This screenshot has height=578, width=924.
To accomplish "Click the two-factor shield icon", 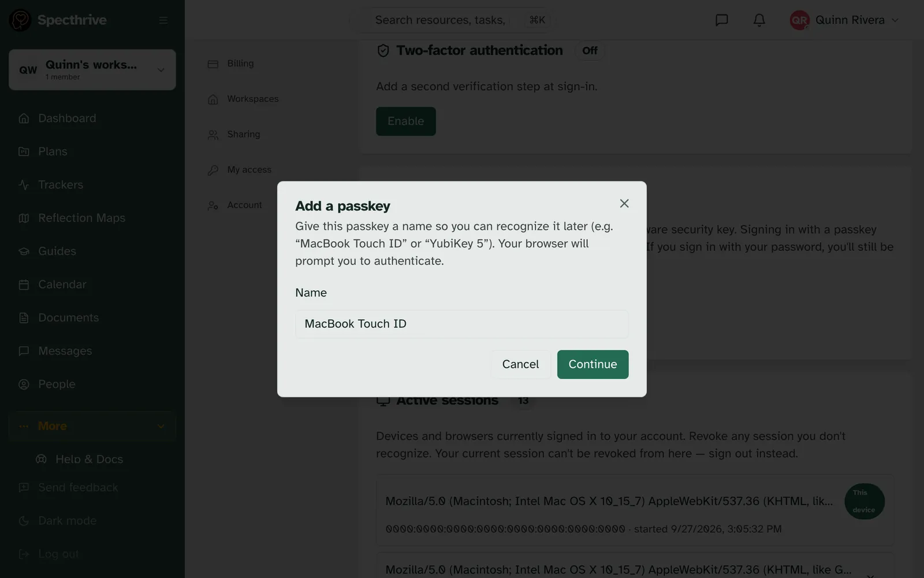I will (383, 51).
